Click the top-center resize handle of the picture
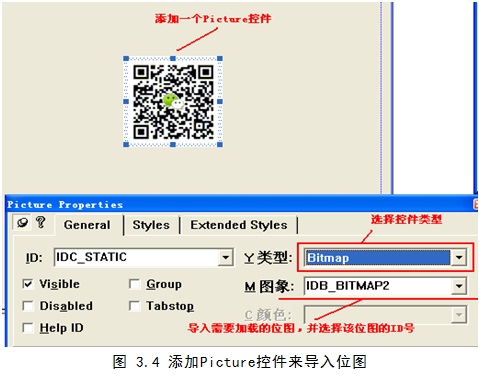 [x=173, y=59]
